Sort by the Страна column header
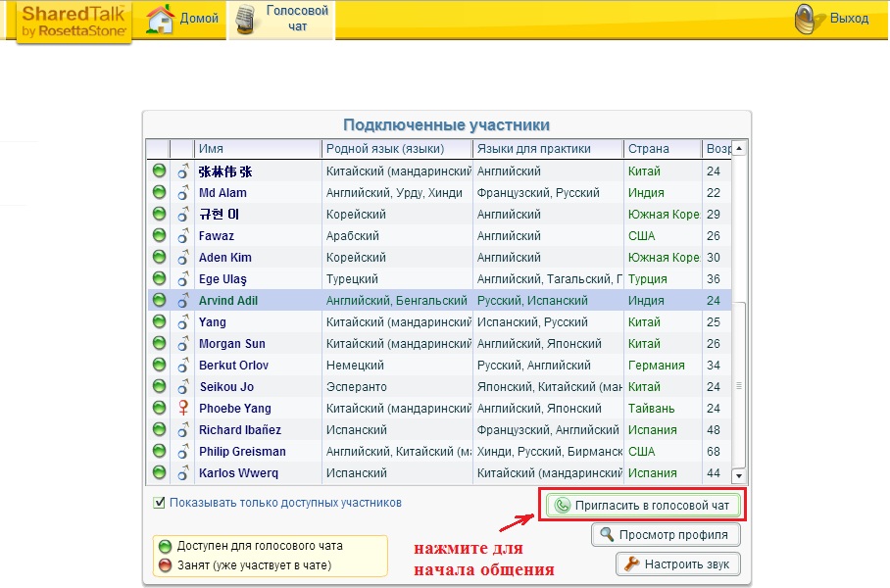Screen dimensions: 890x588 (x=662, y=149)
